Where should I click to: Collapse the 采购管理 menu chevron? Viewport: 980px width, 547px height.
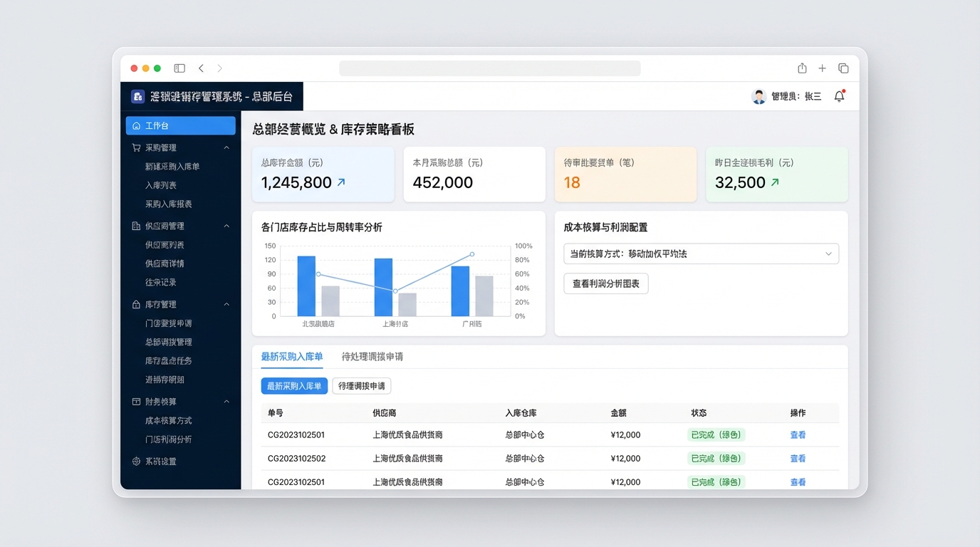pos(226,148)
